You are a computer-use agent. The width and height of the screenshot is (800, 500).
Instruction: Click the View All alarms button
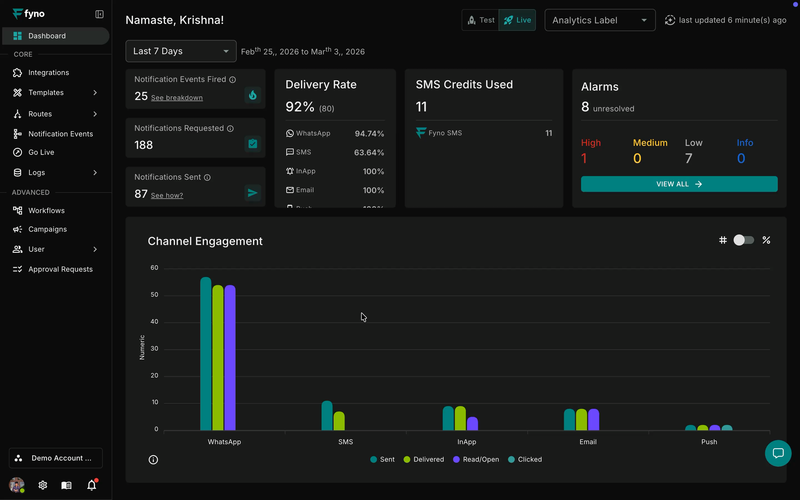tap(679, 184)
